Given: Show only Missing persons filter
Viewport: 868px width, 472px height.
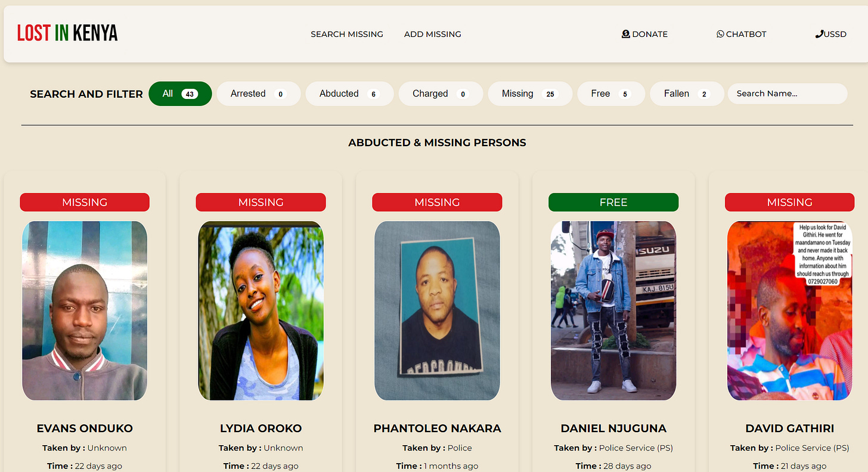Looking at the screenshot, I should tap(530, 94).
